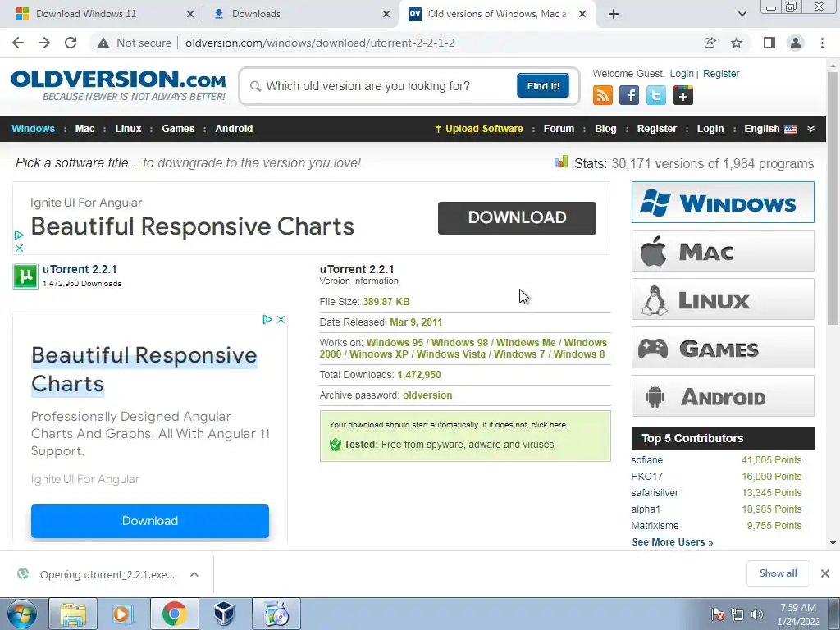Open File Explorer from the taskbar
This screenshot has height=630, width=840.
[x=73, y=614]
